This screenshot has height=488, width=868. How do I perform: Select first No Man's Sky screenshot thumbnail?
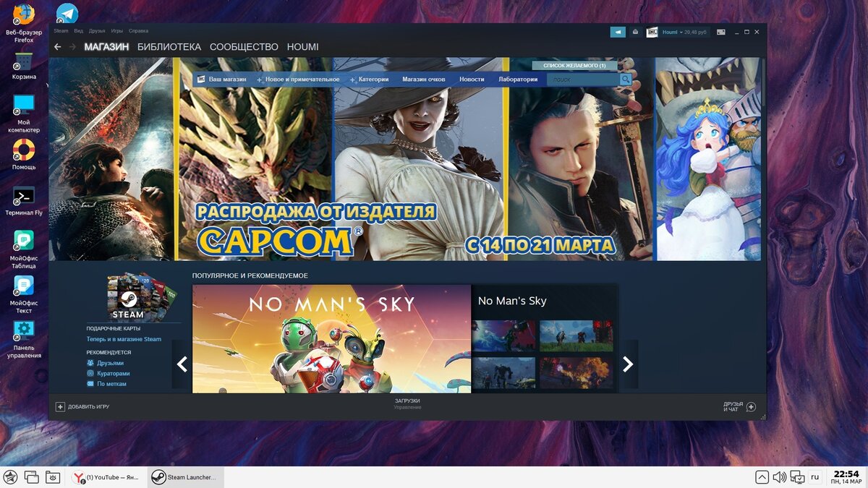(504, 336)
